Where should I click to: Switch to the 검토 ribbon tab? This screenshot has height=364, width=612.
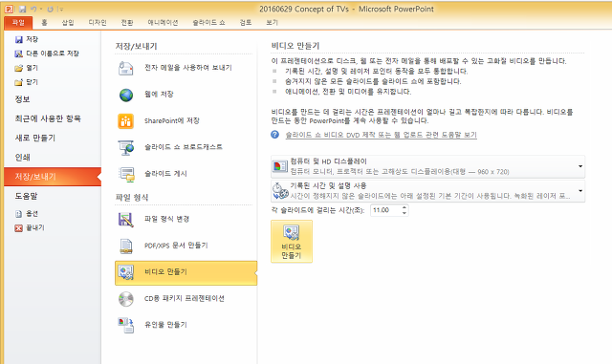(246, 23)
